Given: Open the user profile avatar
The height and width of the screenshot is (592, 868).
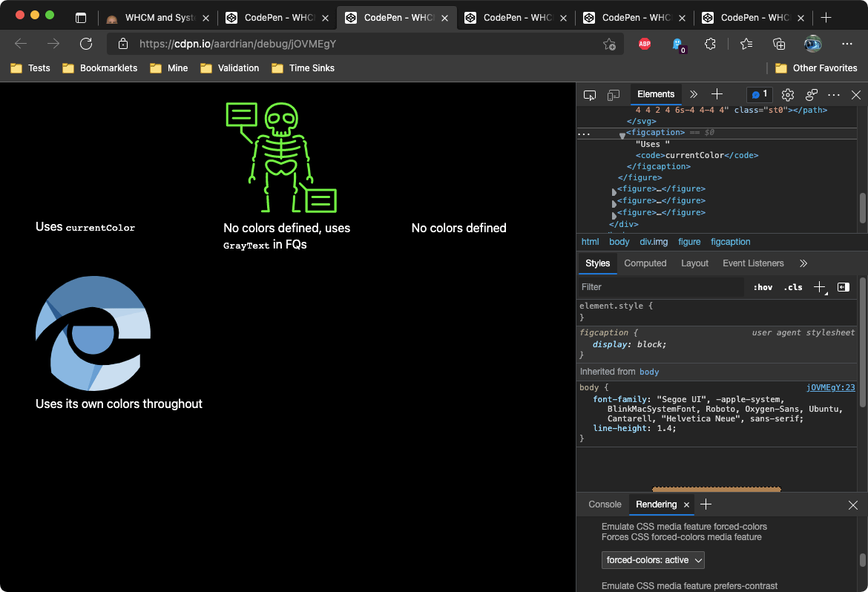Looking at the screenshot, I should [812, 44].
